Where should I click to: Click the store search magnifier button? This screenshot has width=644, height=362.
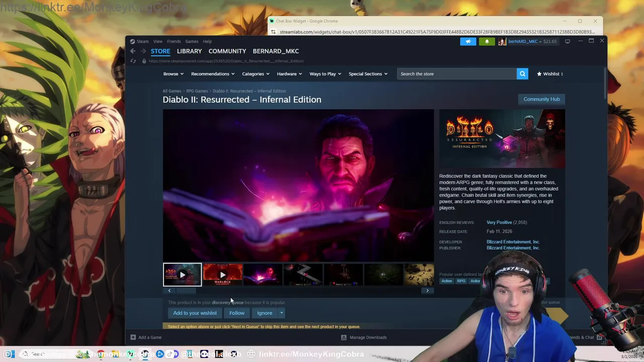pyautogui.click(x=522, y=74)
